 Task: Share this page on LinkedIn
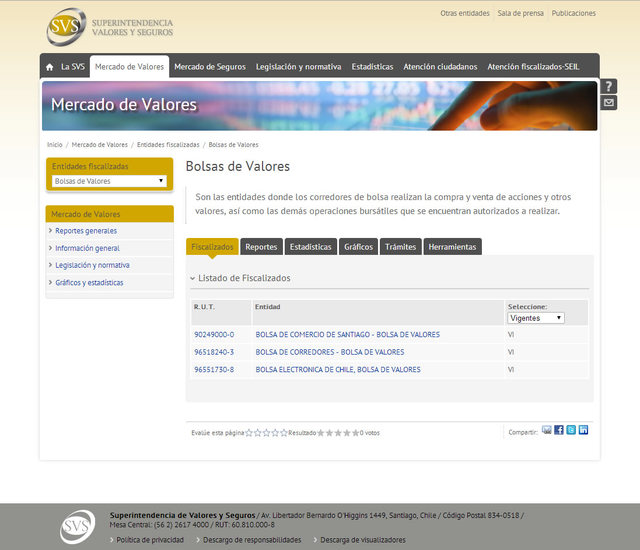point(583,430)
